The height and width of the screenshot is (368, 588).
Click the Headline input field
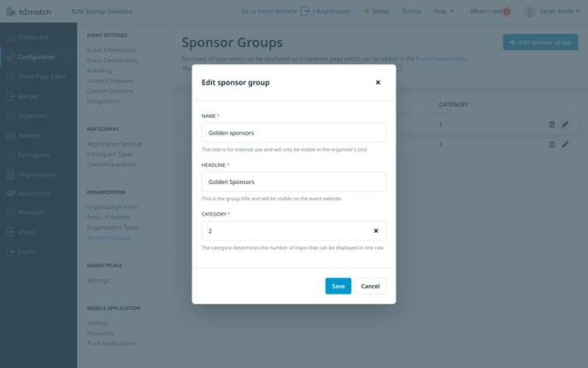pos(294,181)
